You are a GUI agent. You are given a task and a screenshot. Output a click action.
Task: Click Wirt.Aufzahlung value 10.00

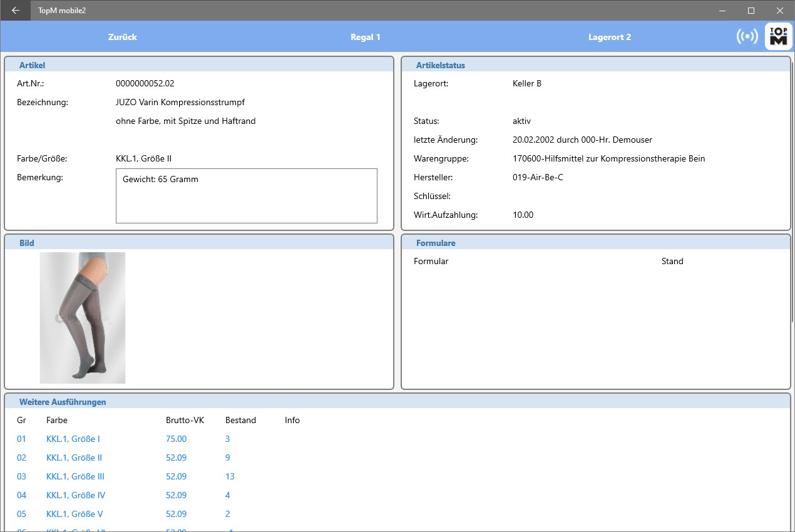coord(523,215)
